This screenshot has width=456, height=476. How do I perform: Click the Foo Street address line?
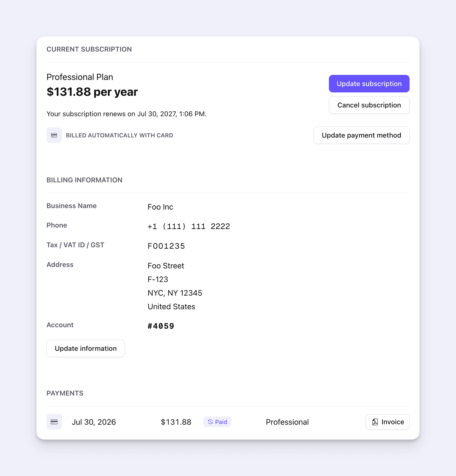pos(166,266)
